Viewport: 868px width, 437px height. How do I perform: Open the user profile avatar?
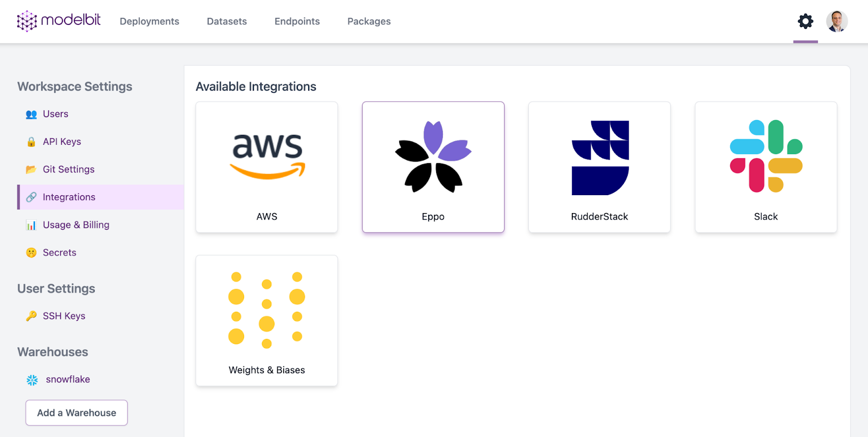(x=837, y=22)
